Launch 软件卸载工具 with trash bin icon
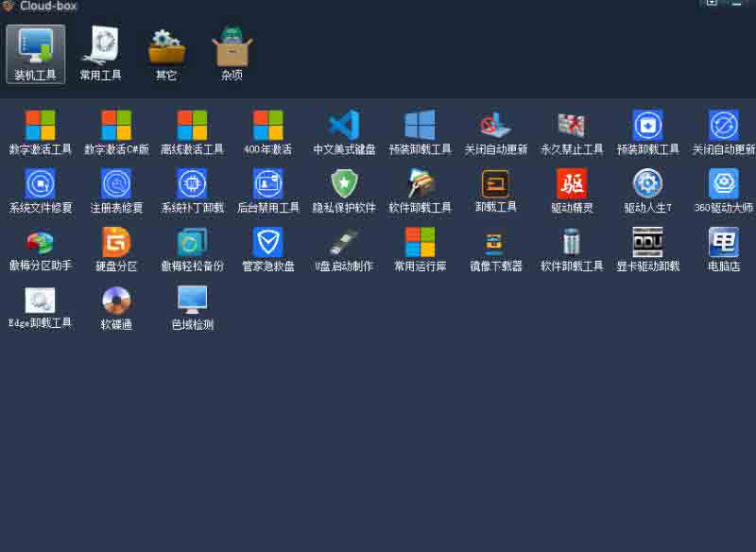756x552 pixels. click(x=572, y=250)
